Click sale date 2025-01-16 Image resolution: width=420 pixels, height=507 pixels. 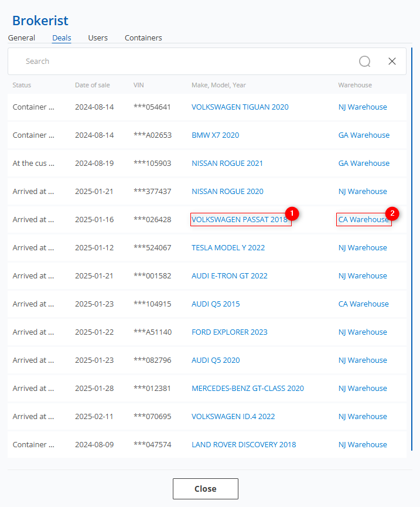94,220
